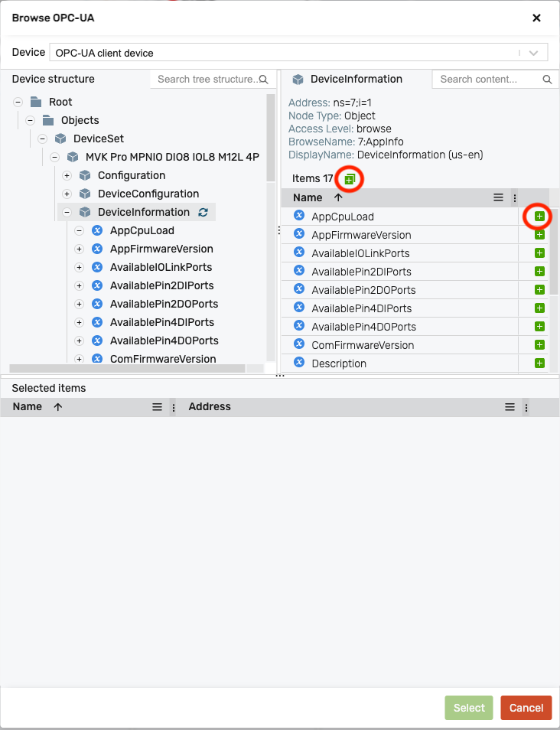Screen dimensions: 560x730
Task: Click the ns=7;i=1 address value
Action: (x=353, y=103)
